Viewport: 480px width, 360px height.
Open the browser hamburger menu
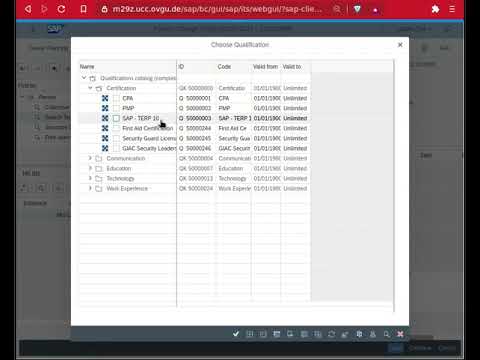coord(452,9)
